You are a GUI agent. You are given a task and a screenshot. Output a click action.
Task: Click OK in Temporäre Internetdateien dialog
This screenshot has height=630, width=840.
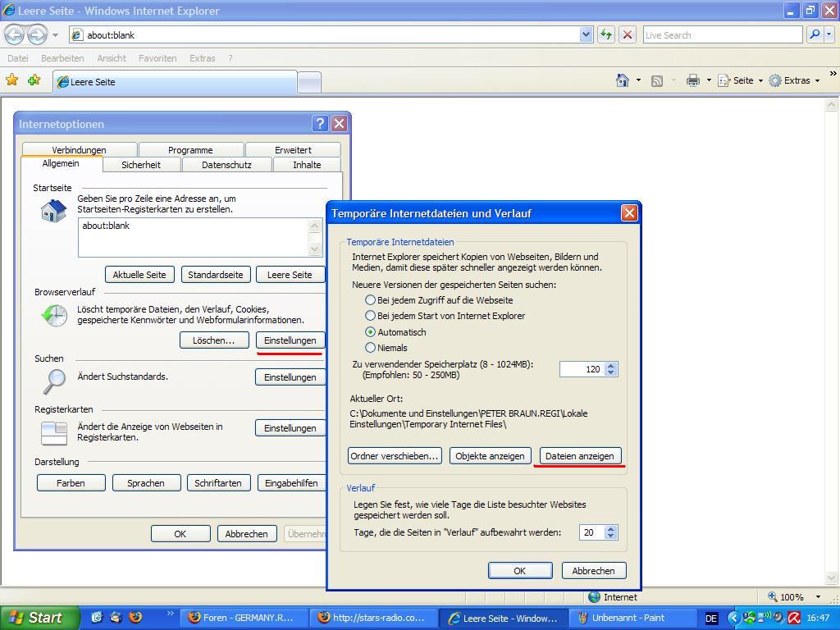click(520, 571)
